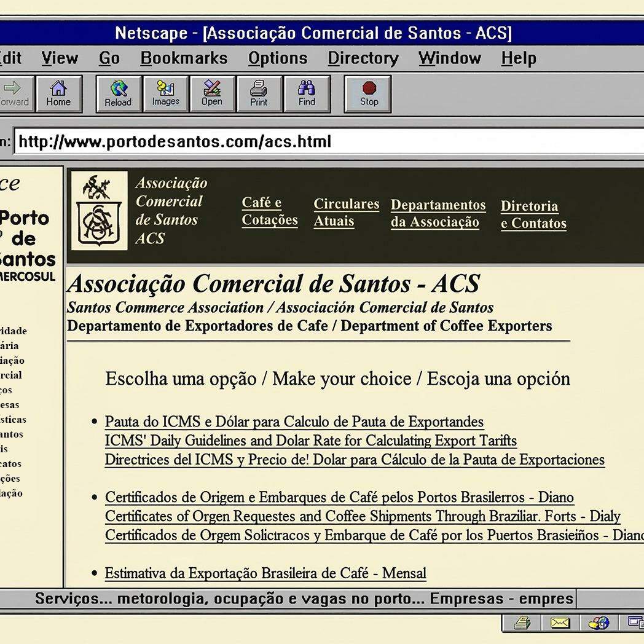The width and height of the screenshot is (644, 644).
Task: Go forward with the Forward arrow icon
Action: click(x=14, y=93)
